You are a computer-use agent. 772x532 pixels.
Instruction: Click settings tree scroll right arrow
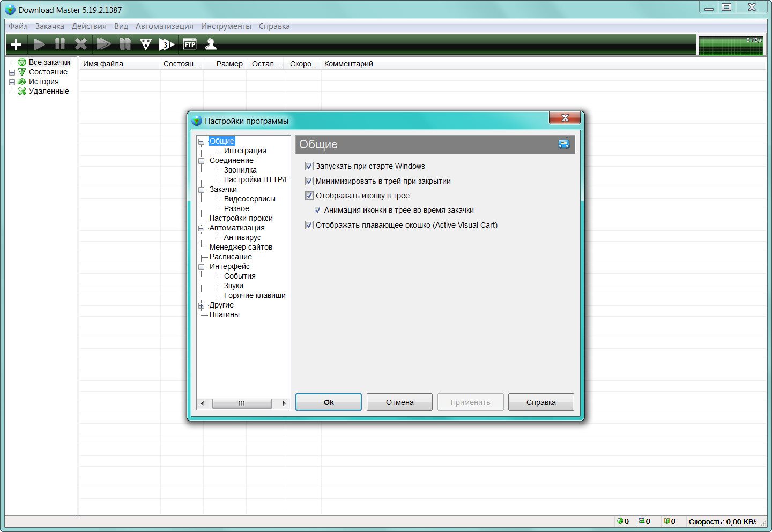click(284, 403)
